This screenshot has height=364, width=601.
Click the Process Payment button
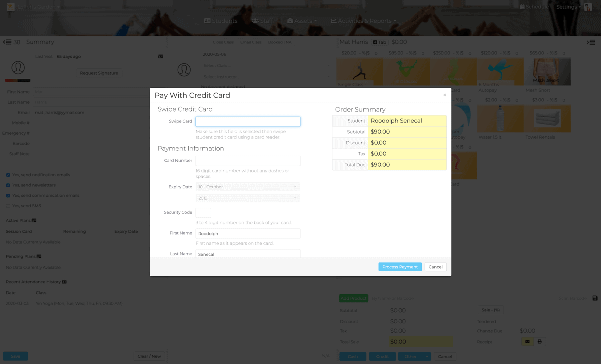click(400, 266)
